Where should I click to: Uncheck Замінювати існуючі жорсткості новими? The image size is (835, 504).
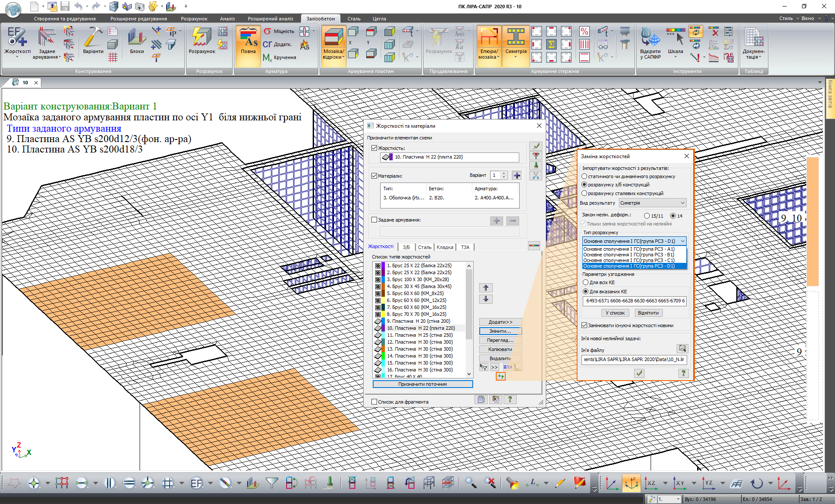tap(584, 325)
